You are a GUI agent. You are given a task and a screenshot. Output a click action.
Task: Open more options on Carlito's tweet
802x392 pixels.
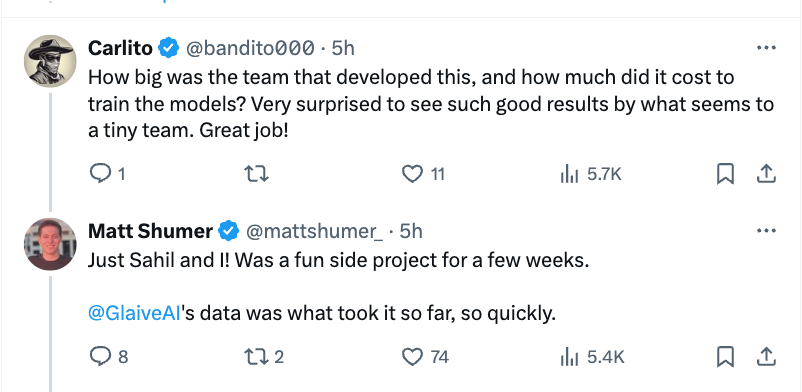[x=766, y=48]
